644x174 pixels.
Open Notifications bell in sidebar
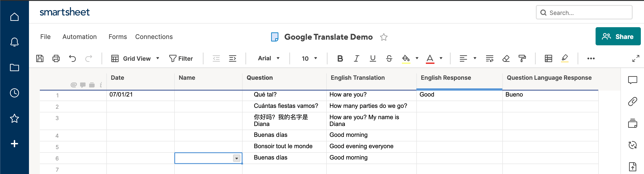pos(14,42)
